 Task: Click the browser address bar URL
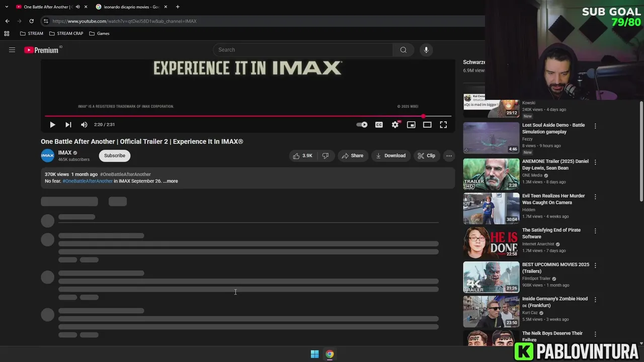[x=124, y=21]
